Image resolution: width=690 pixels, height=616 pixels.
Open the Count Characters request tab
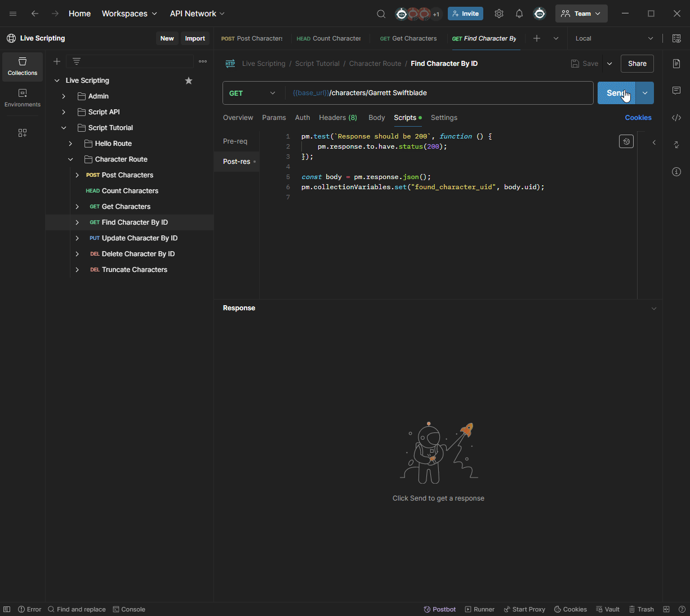[328, 38]
